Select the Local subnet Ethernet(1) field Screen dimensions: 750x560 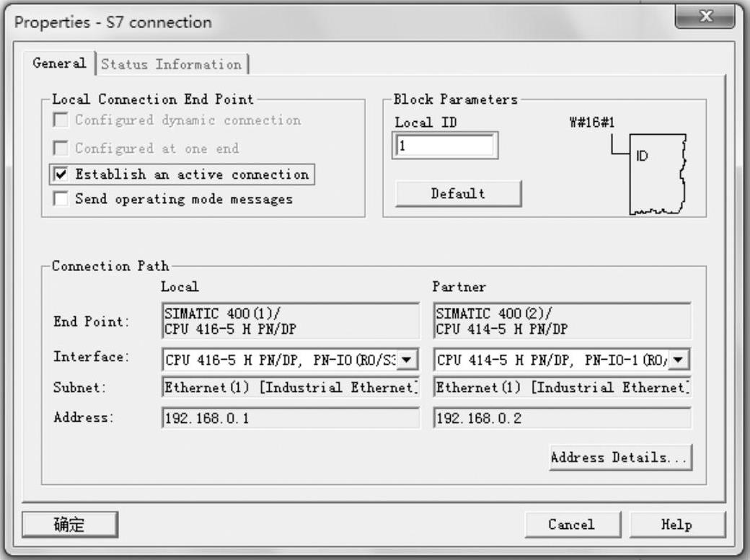[x=290, y=388]
